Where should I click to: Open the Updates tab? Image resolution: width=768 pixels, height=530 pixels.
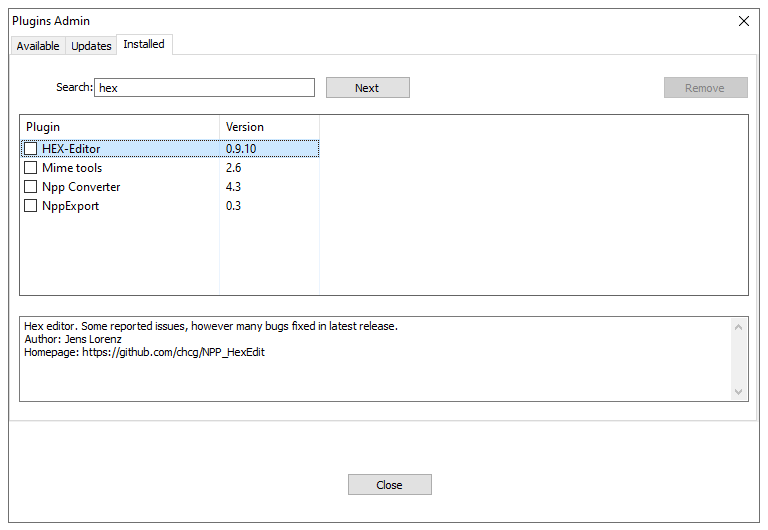point(91,46)
